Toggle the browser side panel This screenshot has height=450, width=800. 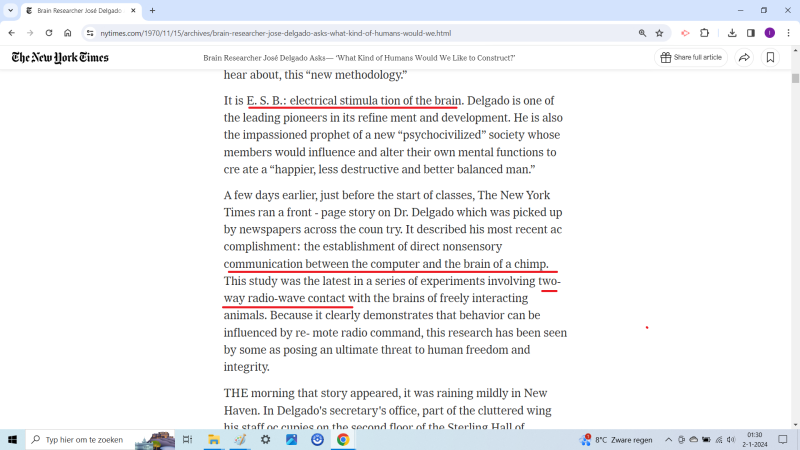pos(751,33)
